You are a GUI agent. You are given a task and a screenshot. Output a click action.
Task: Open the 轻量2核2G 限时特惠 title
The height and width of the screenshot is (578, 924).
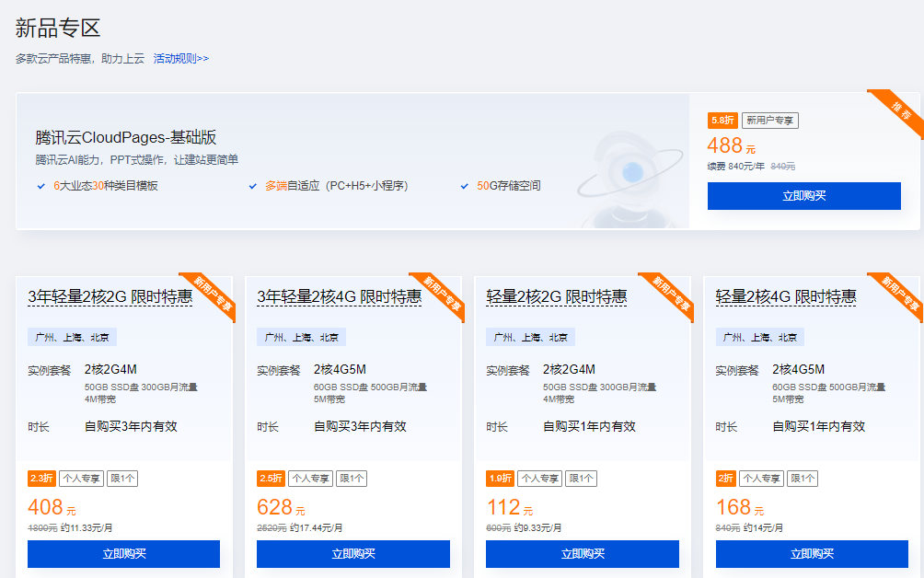556,297
